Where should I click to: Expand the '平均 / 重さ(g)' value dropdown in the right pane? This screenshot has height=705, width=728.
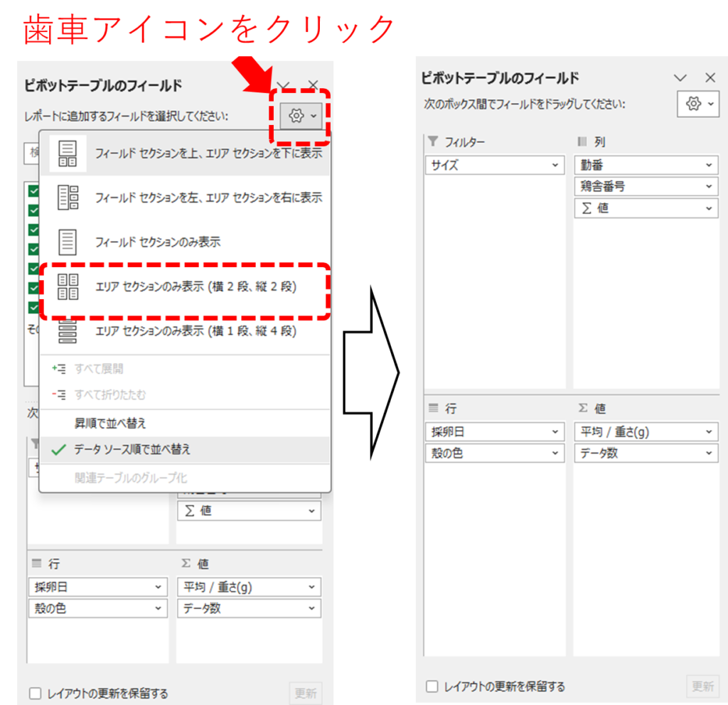click(708, 432)
